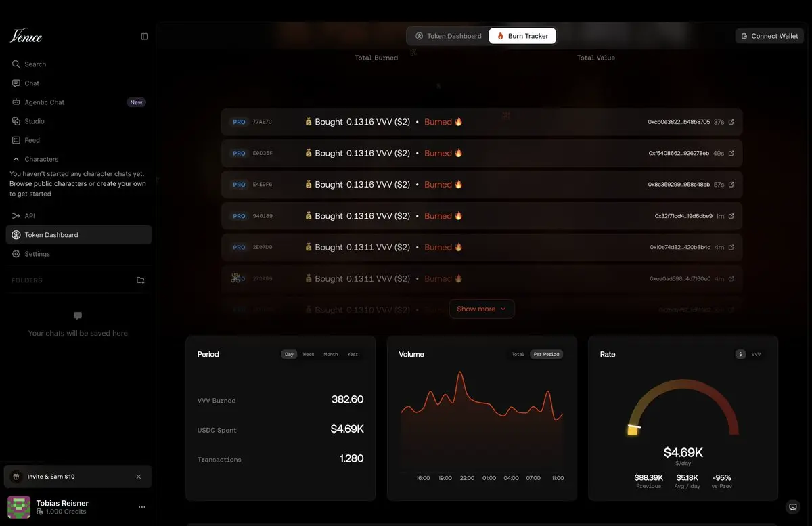Click the $4.69K USDC Spent value
Screen dimensions: 812x526
point(347,429)
